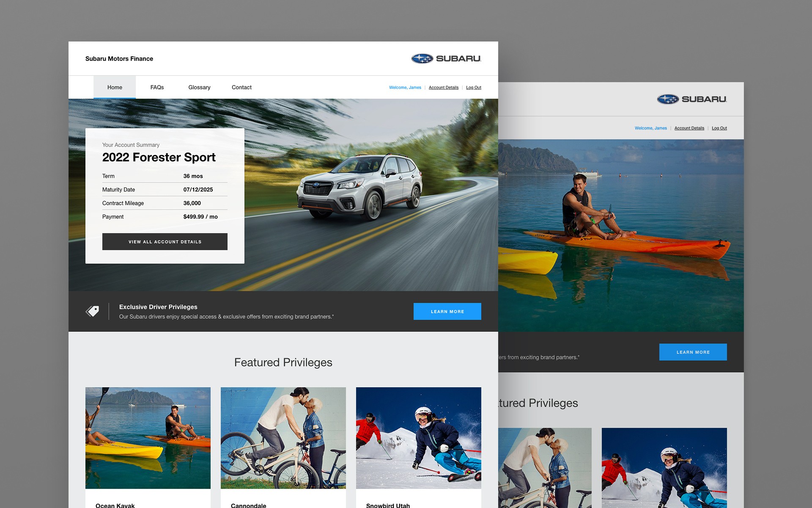Select the Snowbird Utah skiing thumbnail
Image resolution: width=812 pixels, height=508 pixels.
[x=419, y=438]
